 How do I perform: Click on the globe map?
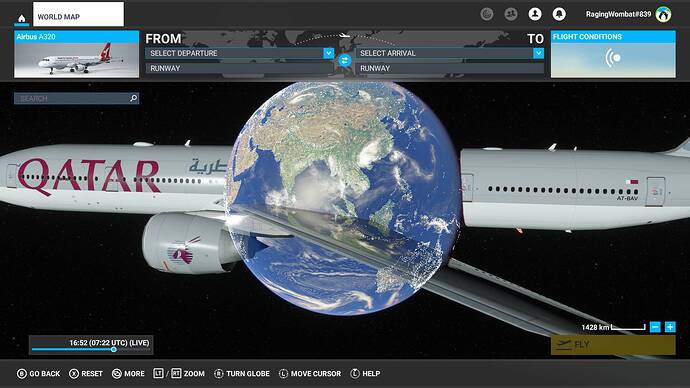coord(343,198)
